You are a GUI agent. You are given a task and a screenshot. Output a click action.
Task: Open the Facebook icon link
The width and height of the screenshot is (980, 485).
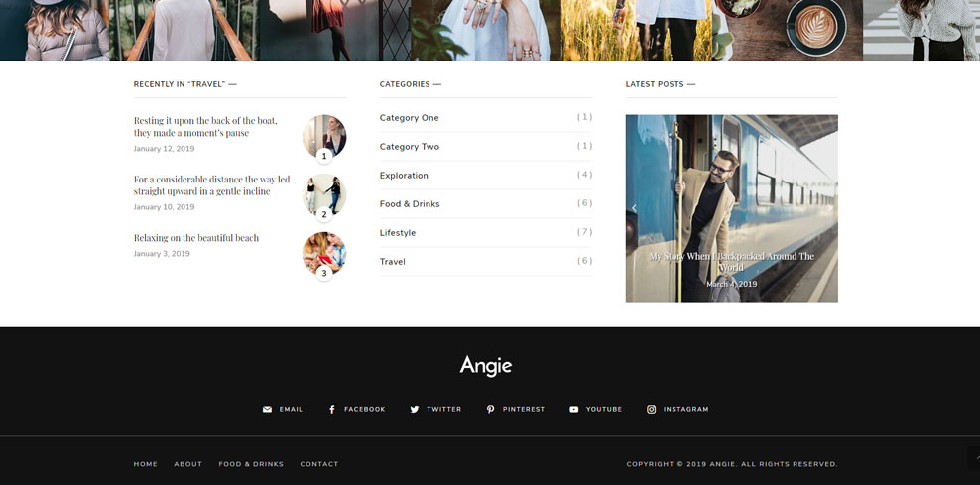[x=332, y=409]
